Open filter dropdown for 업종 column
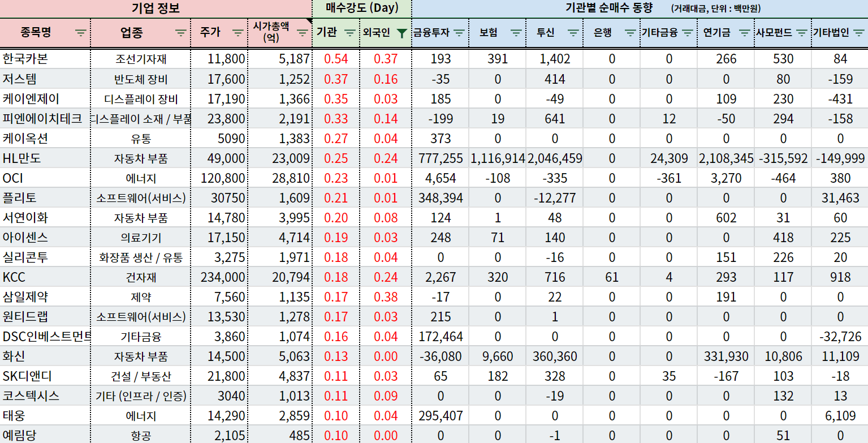The width and height of the screenshot is (868, 443). point(180,33)
